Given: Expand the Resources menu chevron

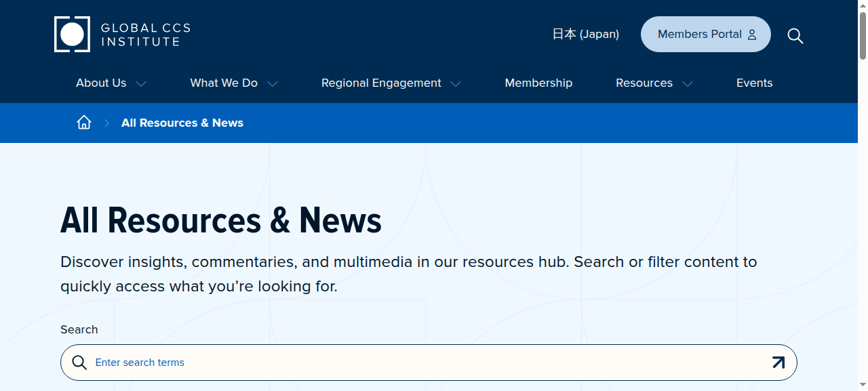Looking at the screenshot, I should click(x=688, y=84).
